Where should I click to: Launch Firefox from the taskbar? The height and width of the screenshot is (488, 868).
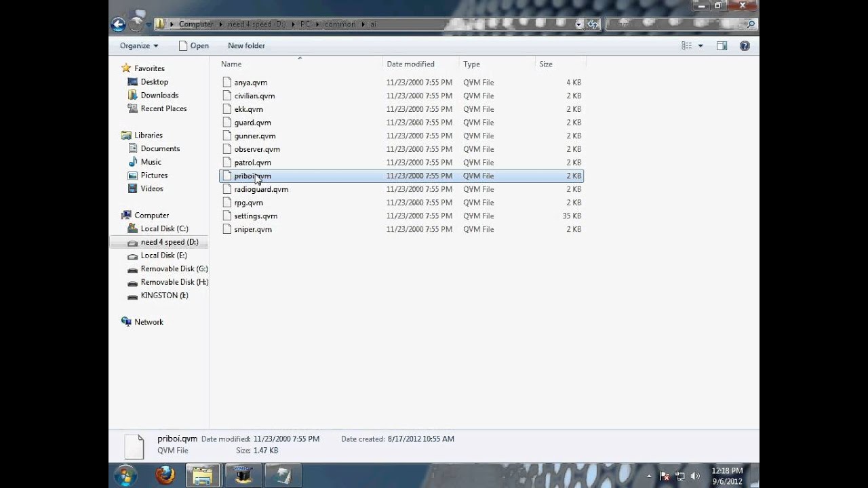tap(165, 475)
